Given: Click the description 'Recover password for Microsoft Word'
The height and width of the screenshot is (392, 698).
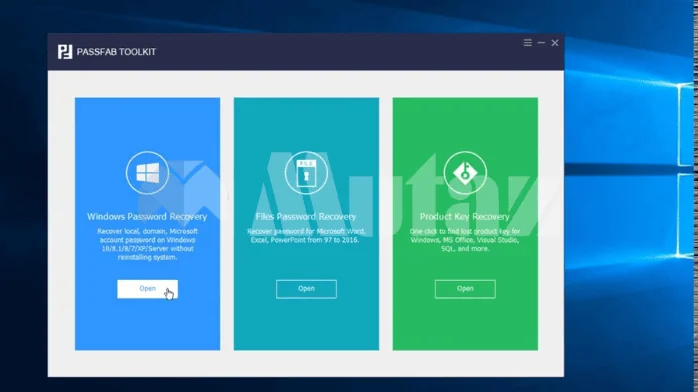Looking at the screenshot, I should click(x=306, y=235).
